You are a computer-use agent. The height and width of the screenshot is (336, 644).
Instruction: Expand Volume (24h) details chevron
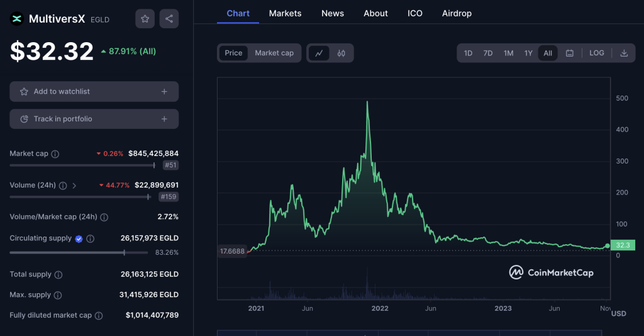pos(74,186)
